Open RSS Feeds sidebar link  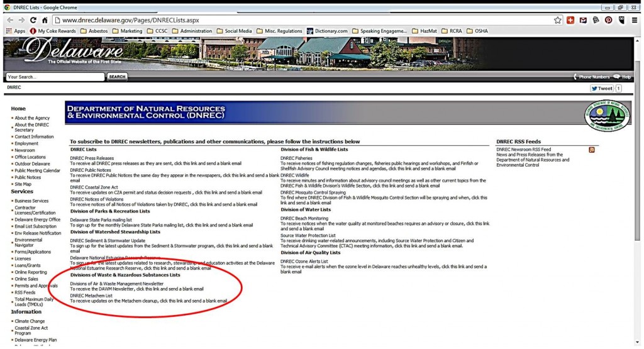tap(25, 293)
